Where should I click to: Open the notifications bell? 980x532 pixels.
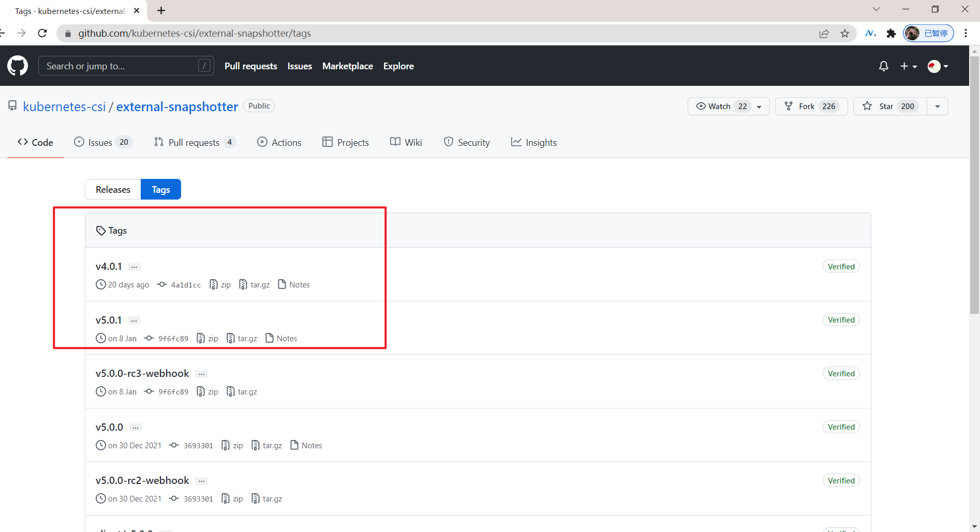tap(884, 66)
